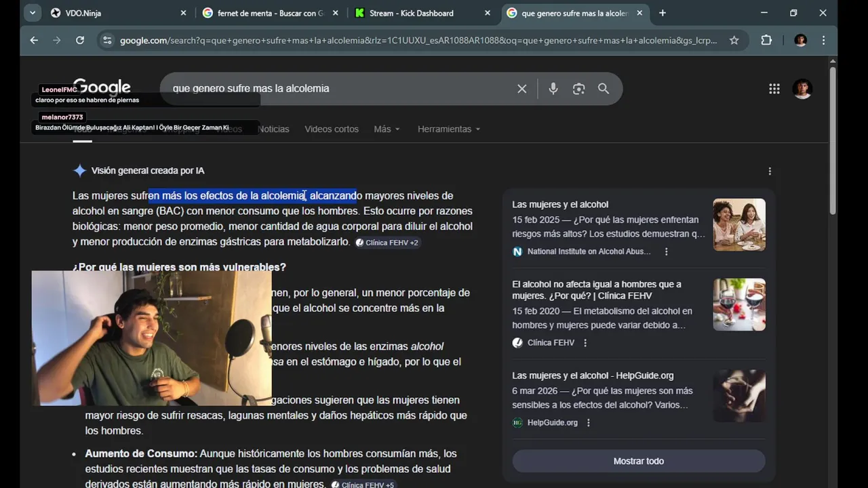868x488 pixels.
Task: Click the 'Aumento de Consumo:' bullet text
Action: tap(141, 453)
